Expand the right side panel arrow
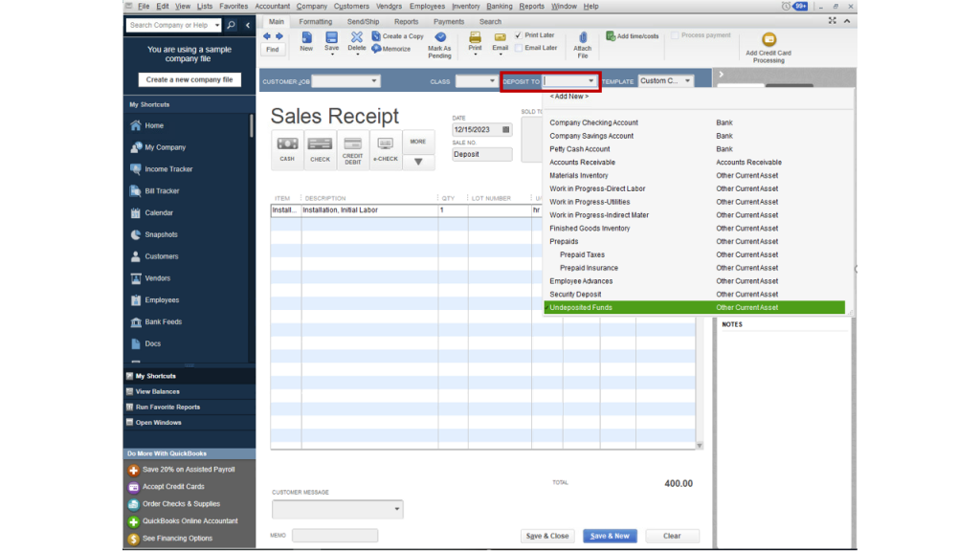The width and height of the screenshot is (980, 551). (722, 75)
